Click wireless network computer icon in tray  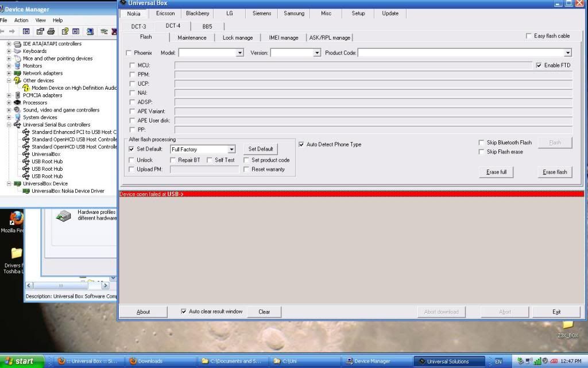tap(529, 361)
